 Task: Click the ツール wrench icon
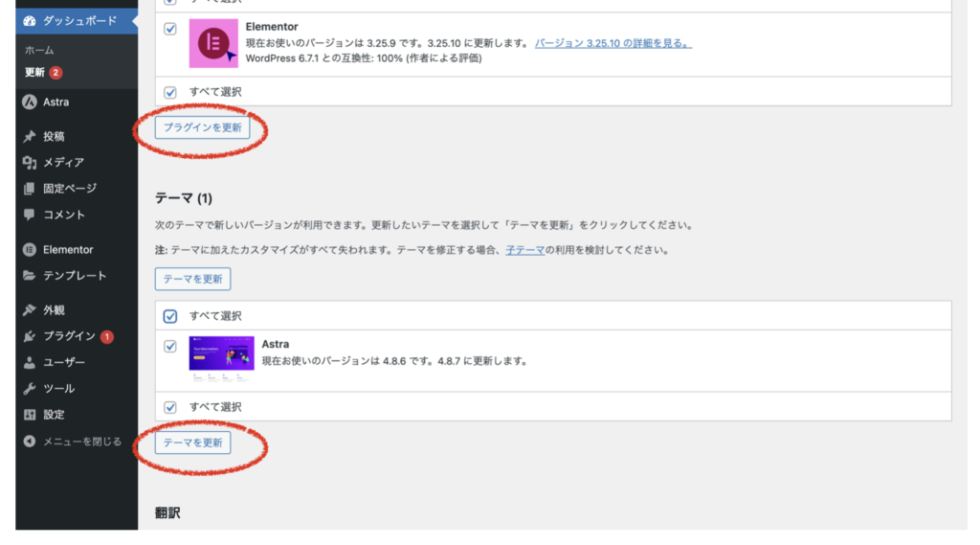coord(30,389)
